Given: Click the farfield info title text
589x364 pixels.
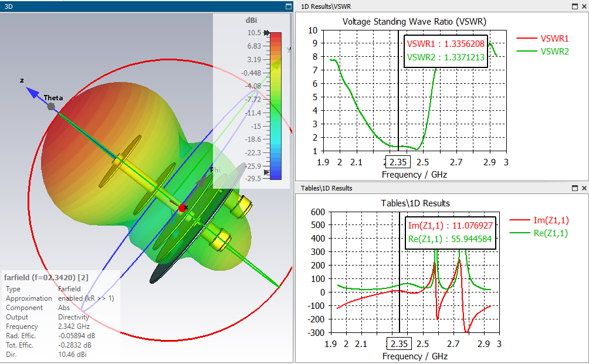Looking at the screenshot, I should [x=46, y=277].
